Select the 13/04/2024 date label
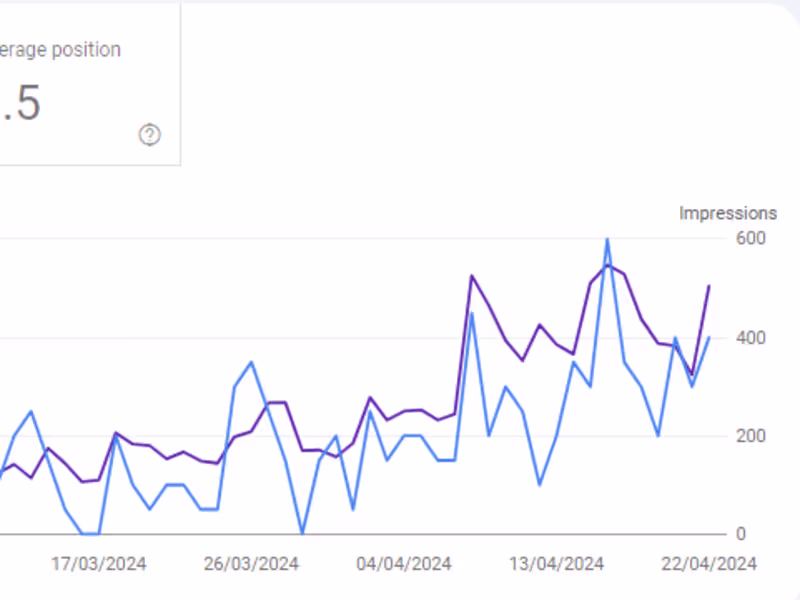 [556, 564]
